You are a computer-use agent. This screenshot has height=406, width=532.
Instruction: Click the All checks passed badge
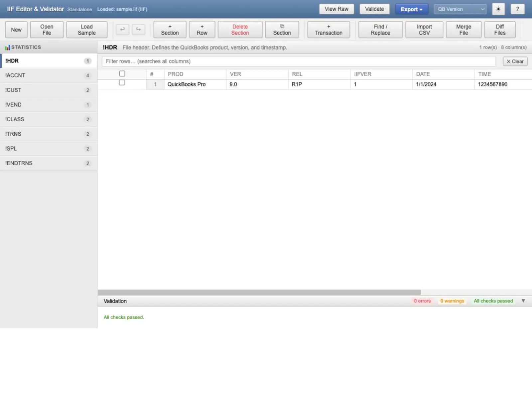click(493, 301)
